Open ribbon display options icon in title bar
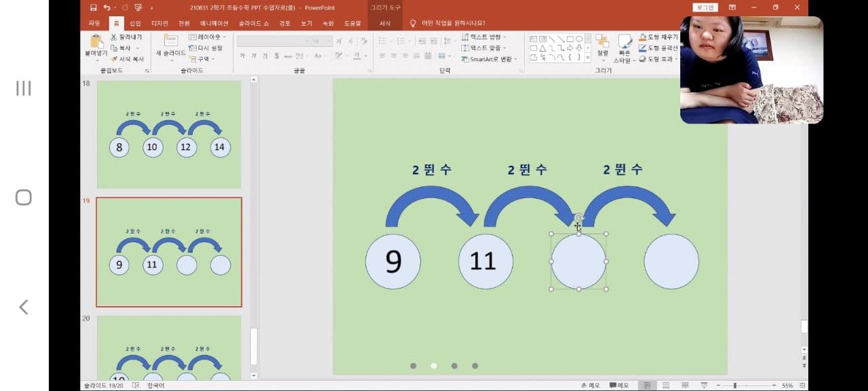This screenshot has height=391, width=868. tap(732, 7)
